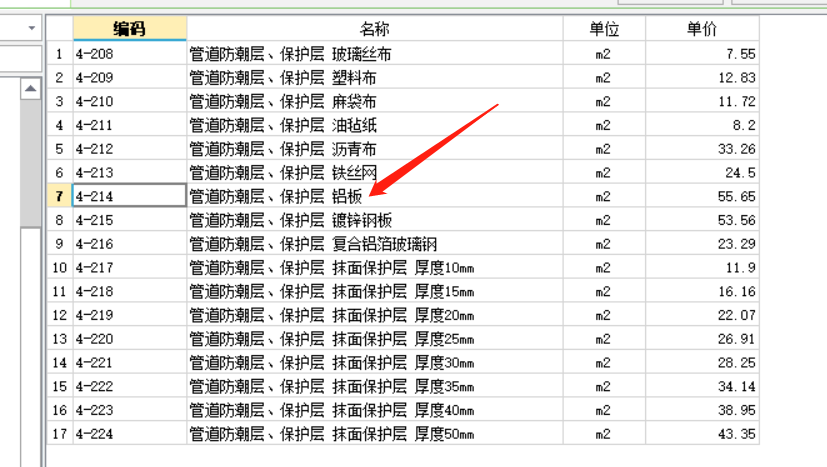The image size is (827, 467).
Task: Click price cell 28.25
Action: click(x=703, y=363)
